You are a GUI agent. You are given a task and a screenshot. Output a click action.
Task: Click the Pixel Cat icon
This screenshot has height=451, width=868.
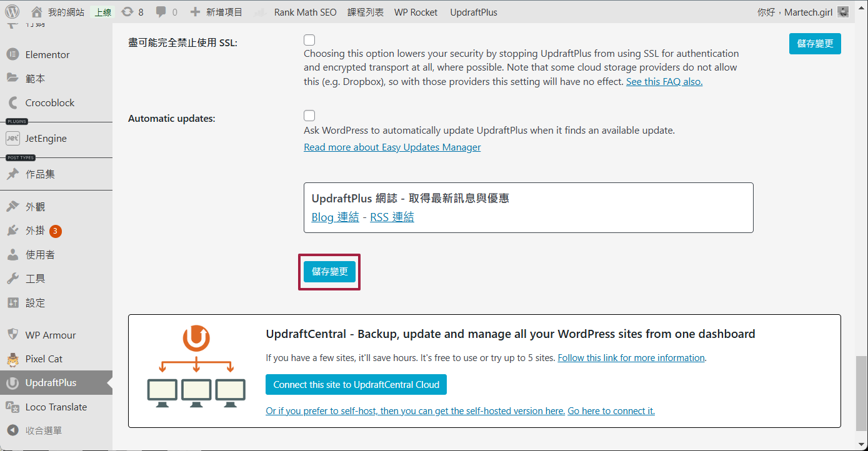tap(12, 359)
